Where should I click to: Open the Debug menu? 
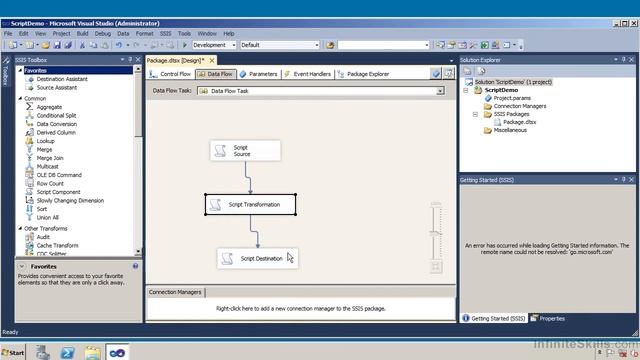pyautogui.click(x=103, y=33)
